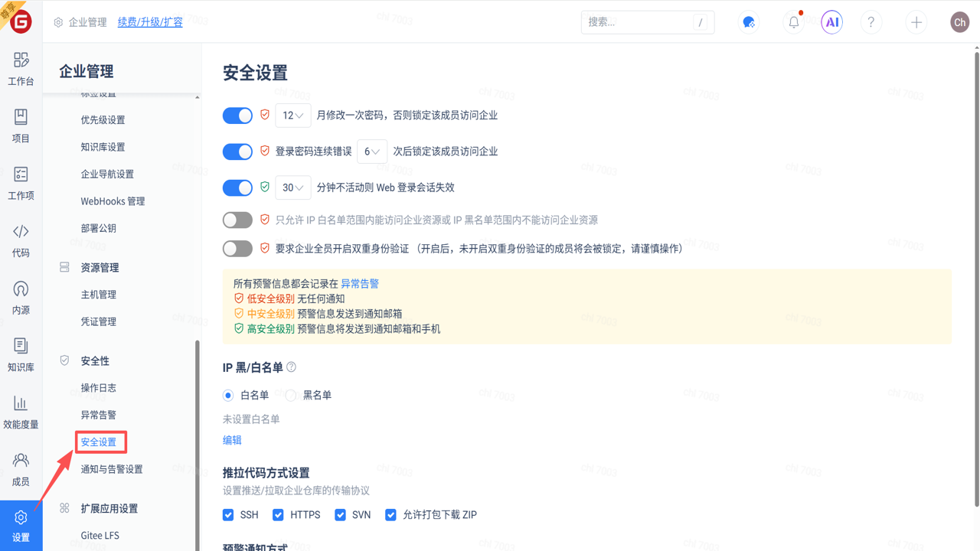
Task: Enable the IP 白名单 access restriction switch
Action: tap(237, 220)
